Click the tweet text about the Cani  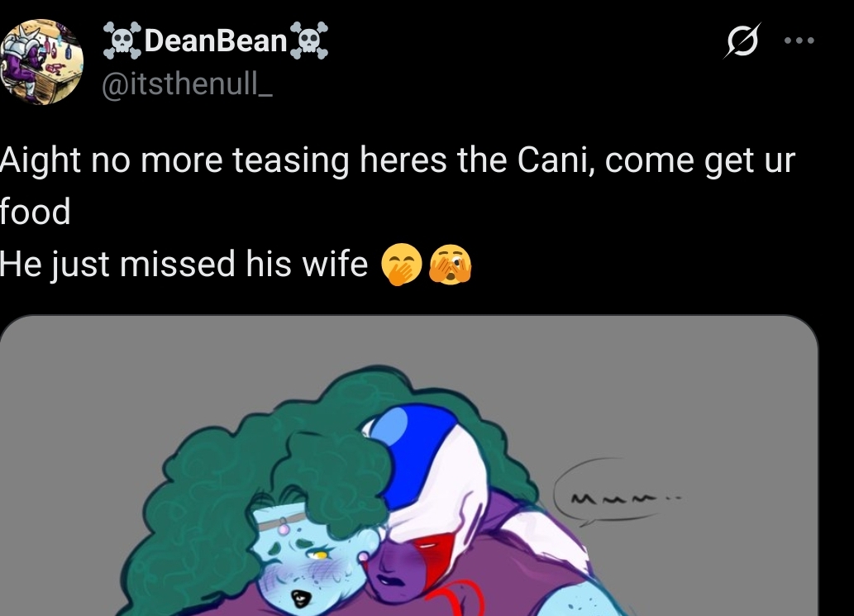398,185
